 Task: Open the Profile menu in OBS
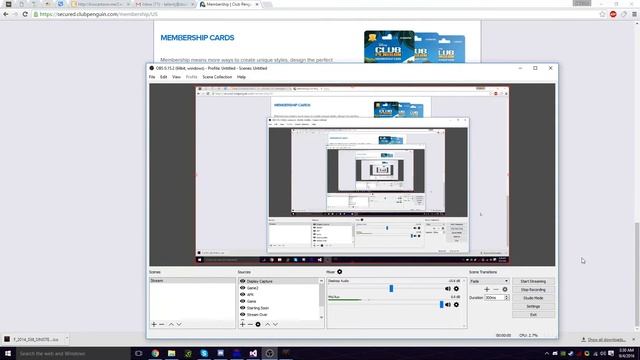coord(191,77)
